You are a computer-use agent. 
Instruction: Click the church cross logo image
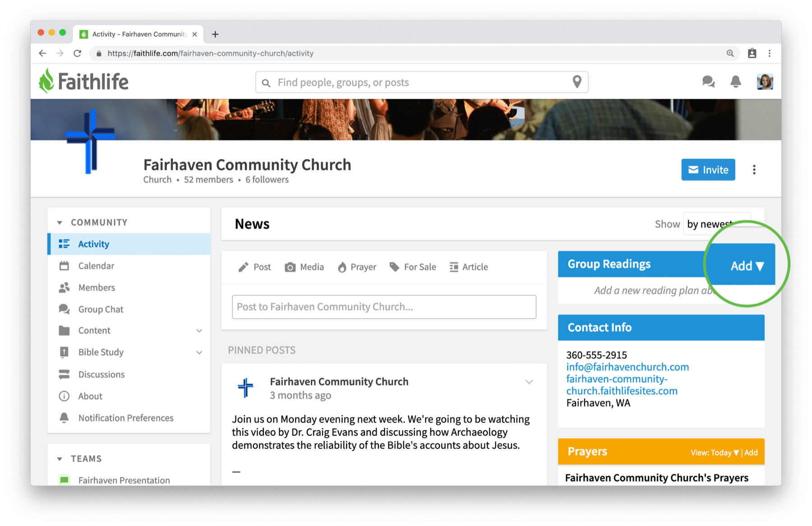click(x=90, y=141)
